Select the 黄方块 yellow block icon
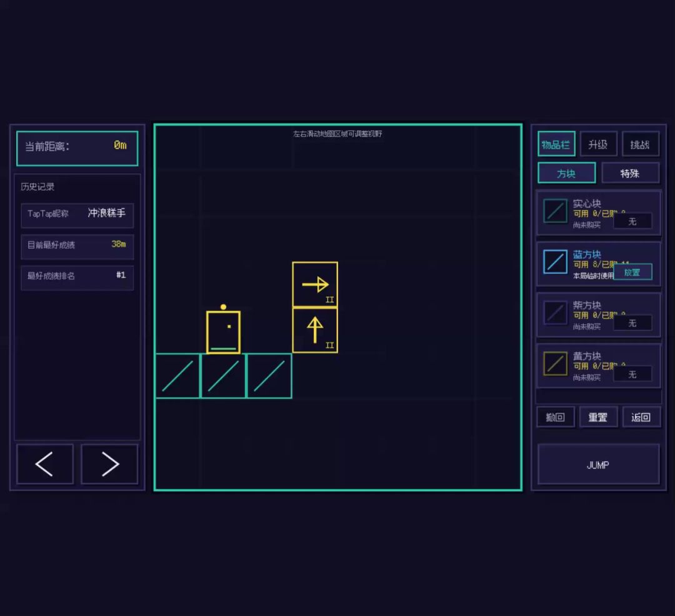675x616 pixels. pyautogui.click(x=556, y=364)
